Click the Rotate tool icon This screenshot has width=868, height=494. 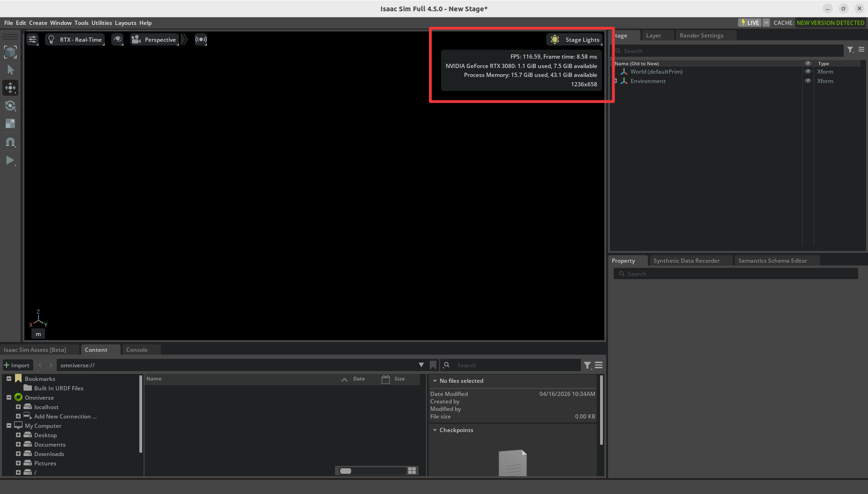point(10,106)
